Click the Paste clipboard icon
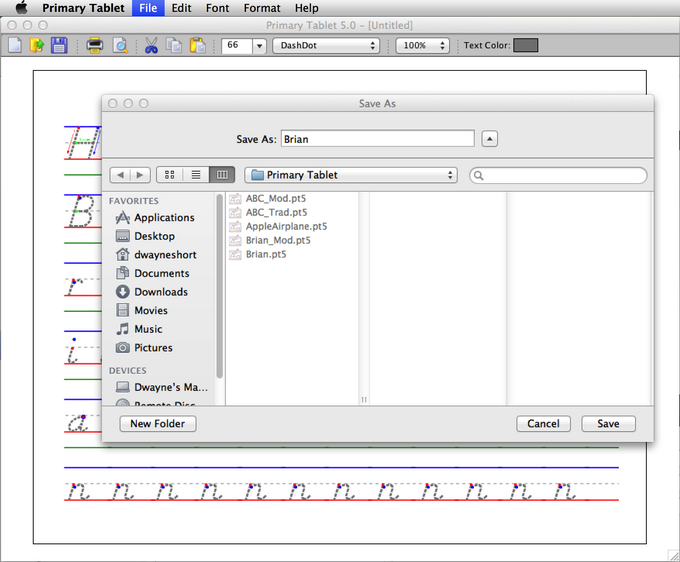This screenshot has height=562, width=680. tap(198, 45)
